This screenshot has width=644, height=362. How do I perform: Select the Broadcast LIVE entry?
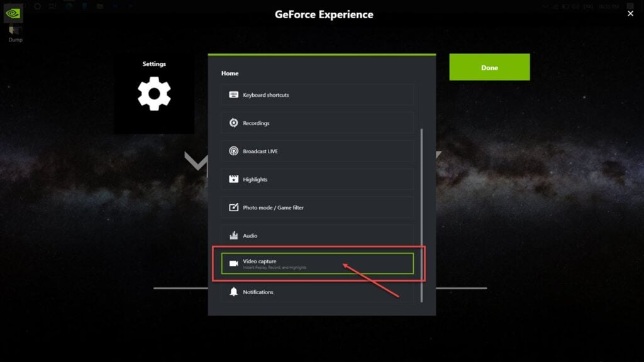(x=318, y=151)
